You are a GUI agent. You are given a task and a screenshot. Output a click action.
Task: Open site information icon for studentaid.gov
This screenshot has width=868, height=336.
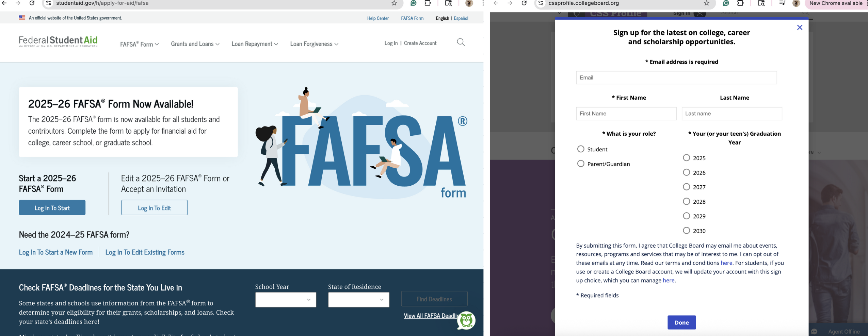[48, 3]
